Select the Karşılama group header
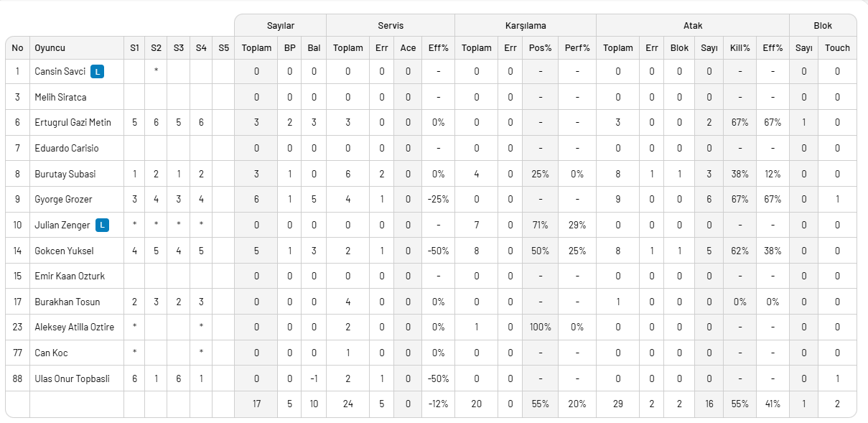The width and height of the screenshot is (868, 423). click(526, 26)
